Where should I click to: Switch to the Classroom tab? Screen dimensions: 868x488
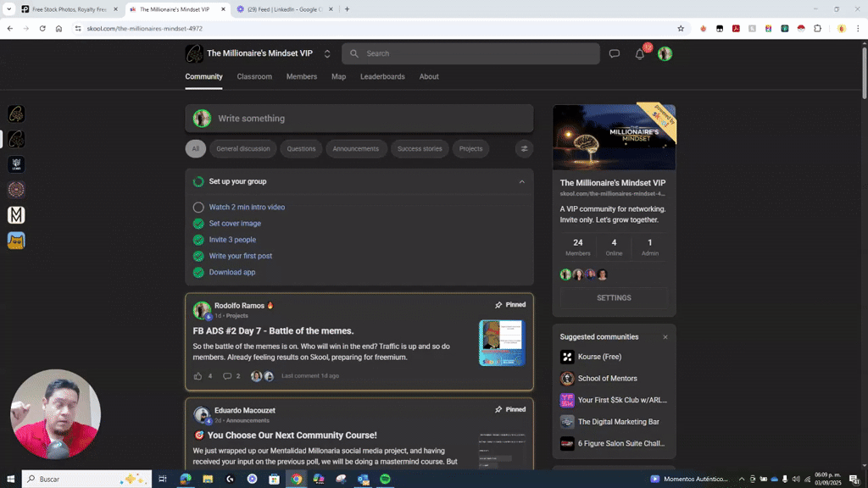(x=254, y=77)
